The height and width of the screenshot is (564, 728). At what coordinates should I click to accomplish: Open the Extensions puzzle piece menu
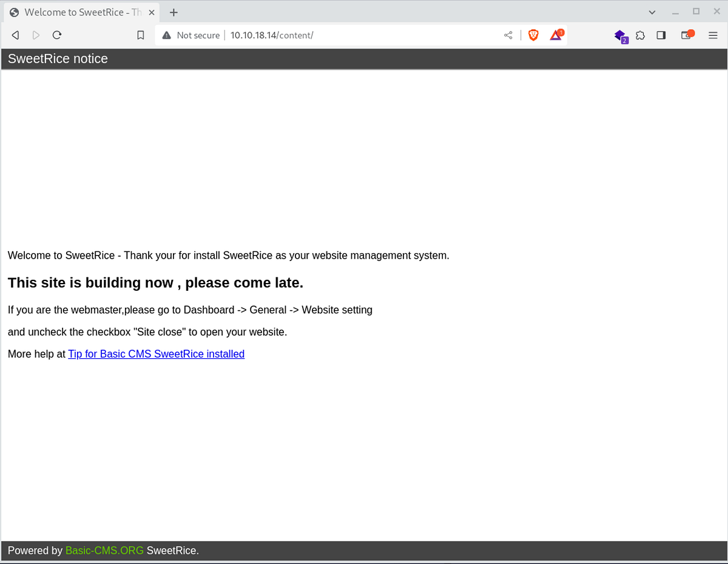tap(640, 35)
